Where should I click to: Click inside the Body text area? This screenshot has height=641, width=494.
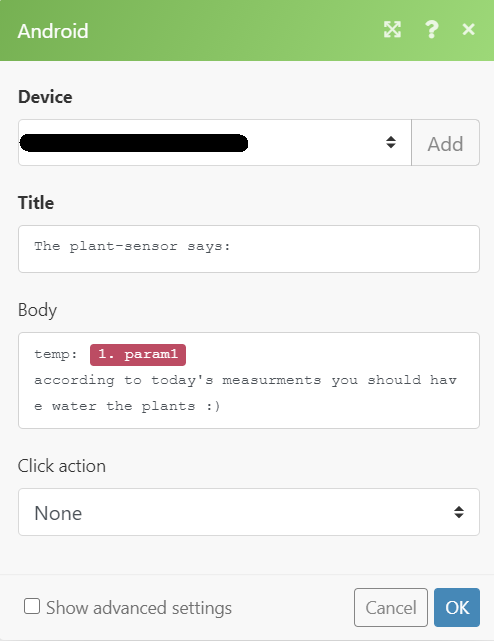pos(249,381)
